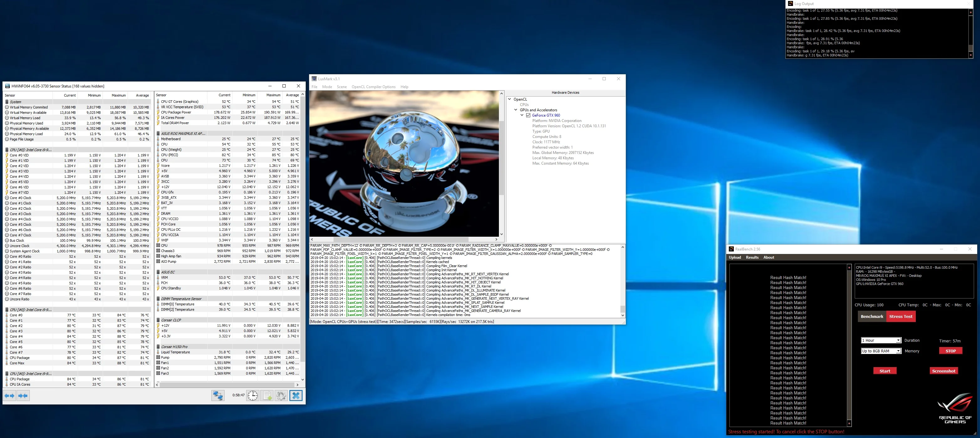Click HWiNFO expand columns arrows icon
980x438 pixels.
click(9, 396)
